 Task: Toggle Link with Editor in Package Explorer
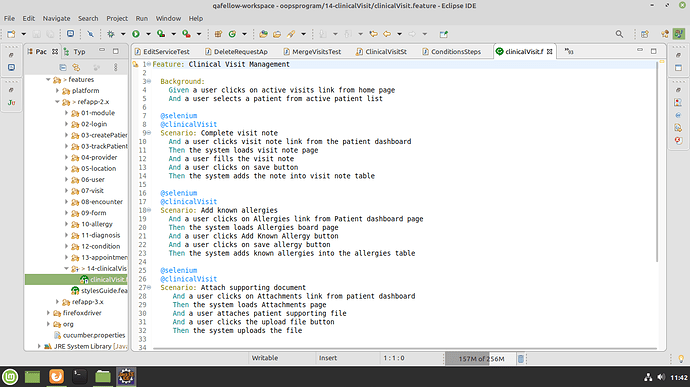point(77,67)
